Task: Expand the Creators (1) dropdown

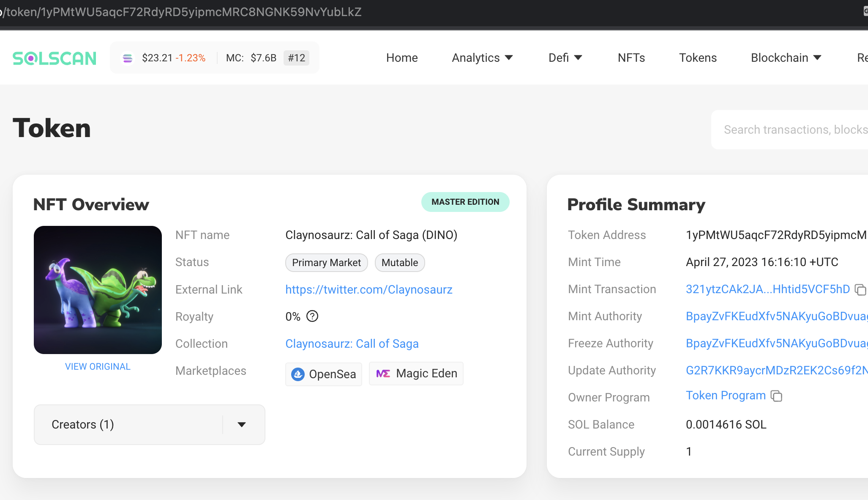Action: click(241, 424)
